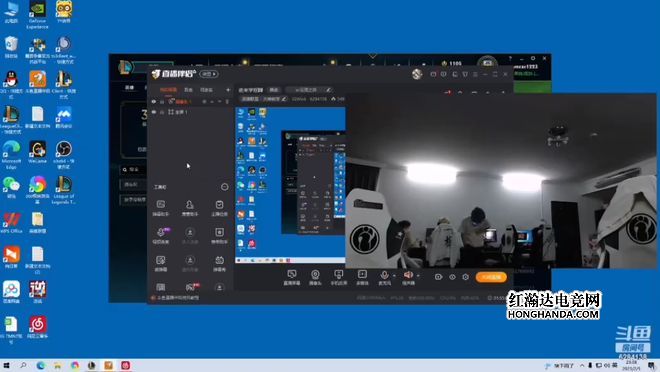This screenshot has height=372, width=660.
Task: Click pencil icon in stream title field
Action: (x=328, y=90)
